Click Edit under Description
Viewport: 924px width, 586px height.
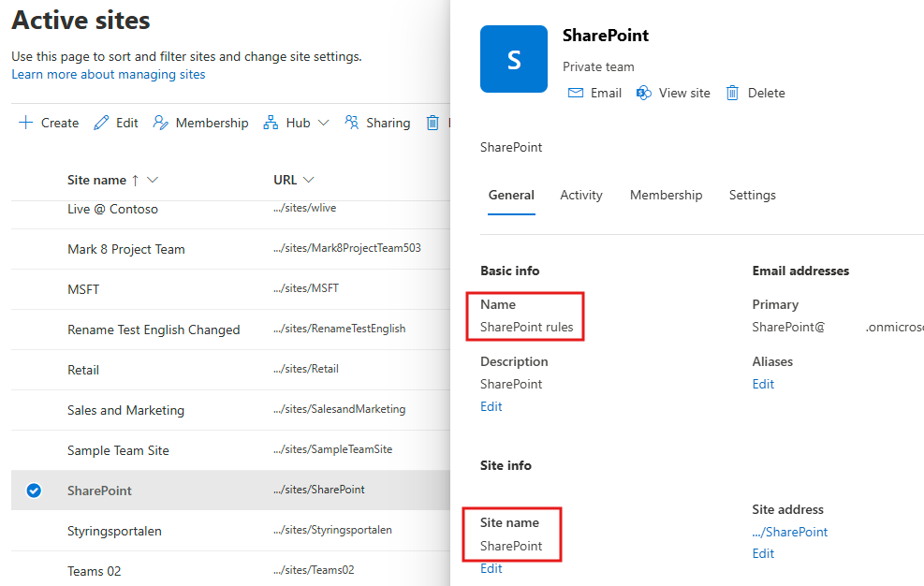(x=491, y=406)
